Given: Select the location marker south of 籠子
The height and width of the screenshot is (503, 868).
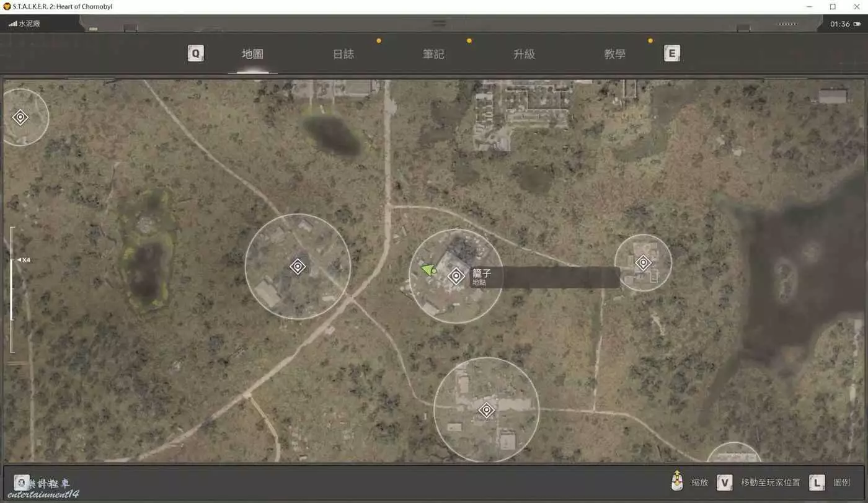Looking at the screenshot, I should pos(486,410).
